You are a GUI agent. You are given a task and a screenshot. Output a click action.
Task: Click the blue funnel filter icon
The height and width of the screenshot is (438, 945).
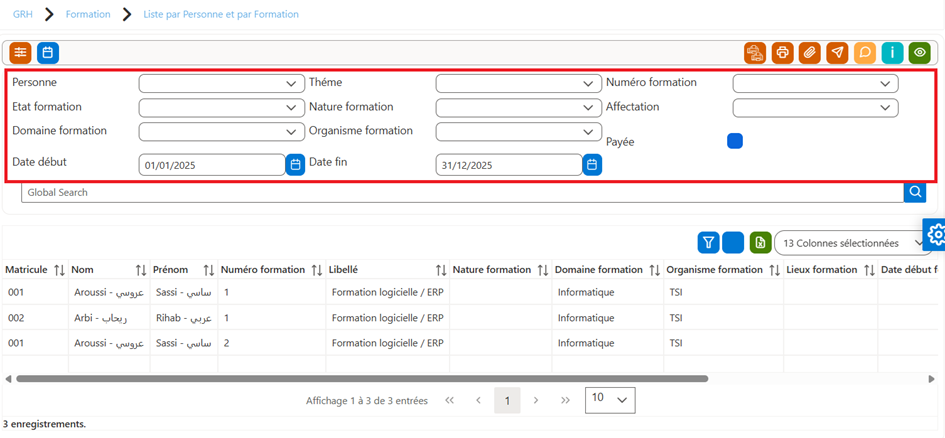point(709,243)
